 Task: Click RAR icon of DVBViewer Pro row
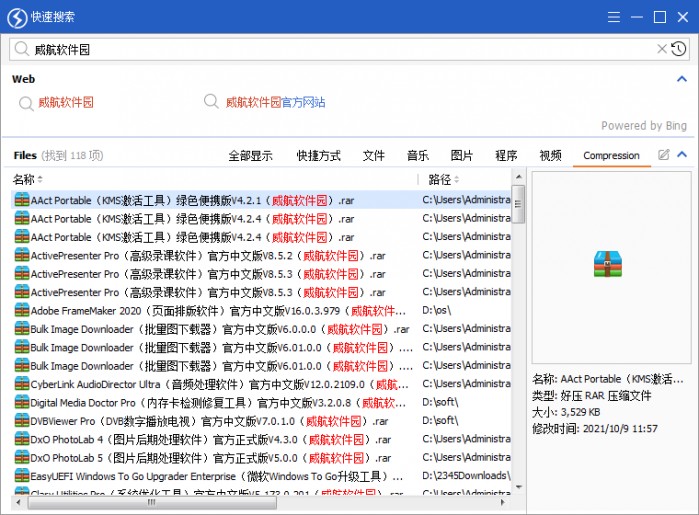(x=22, y=420)
